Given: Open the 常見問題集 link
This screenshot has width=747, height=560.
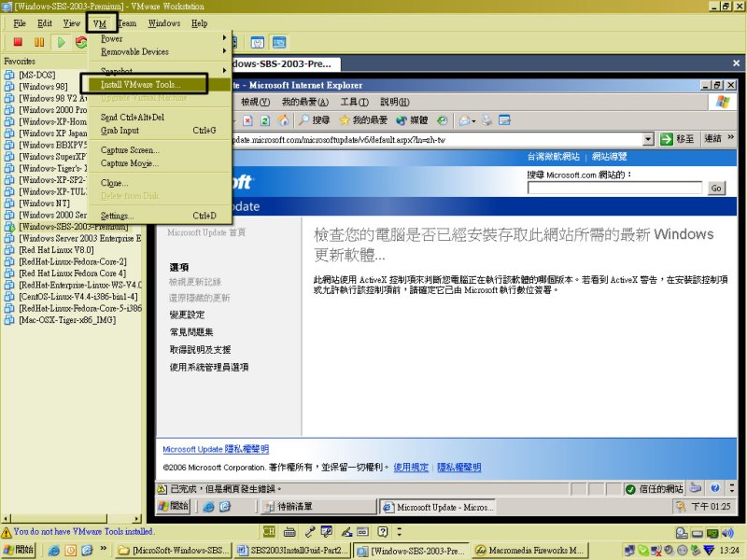Looking at the screenshot, I should [x=191, y=332].
